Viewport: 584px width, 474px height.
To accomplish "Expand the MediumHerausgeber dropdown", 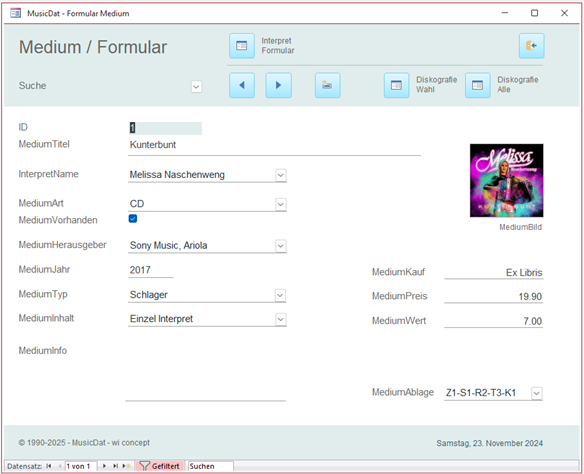I will [x=281, y=246].
